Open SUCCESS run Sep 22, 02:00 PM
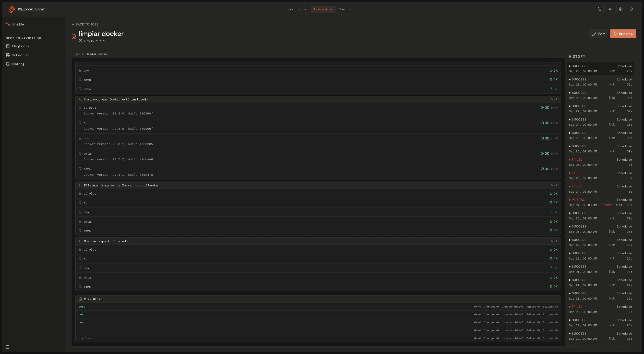The width and height of the screenshot is (644, 354). (600, 242)
